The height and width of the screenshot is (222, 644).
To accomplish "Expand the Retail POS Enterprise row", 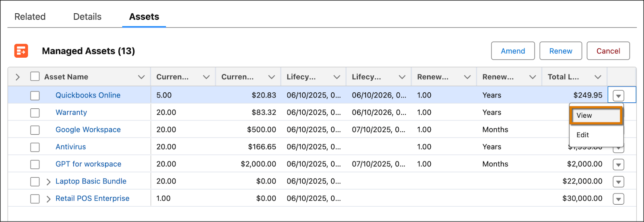I will (x=48, y=199).
